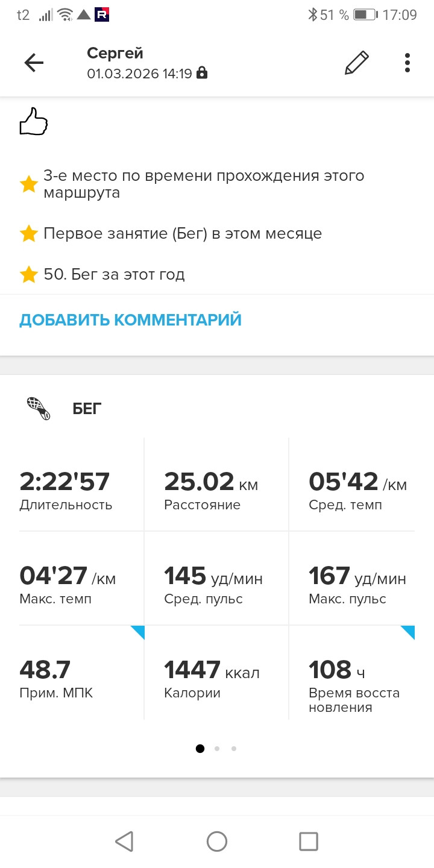Open the pencil edit icon

356,63
